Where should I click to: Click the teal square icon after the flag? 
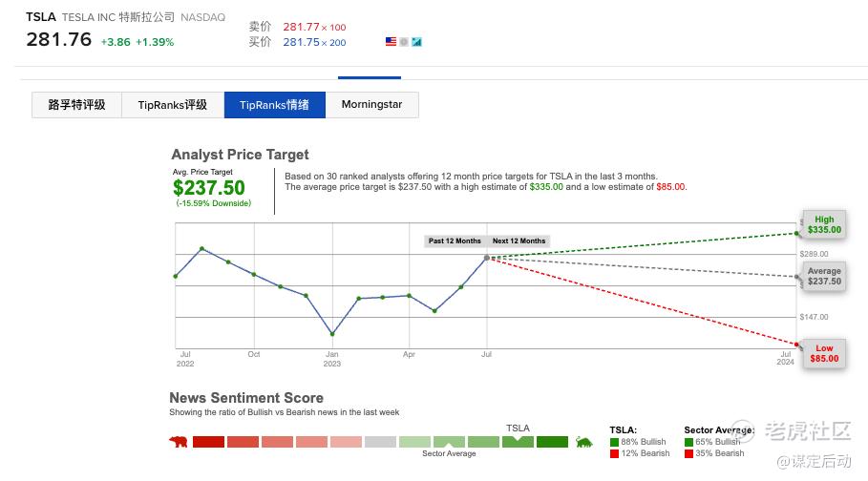416,42
